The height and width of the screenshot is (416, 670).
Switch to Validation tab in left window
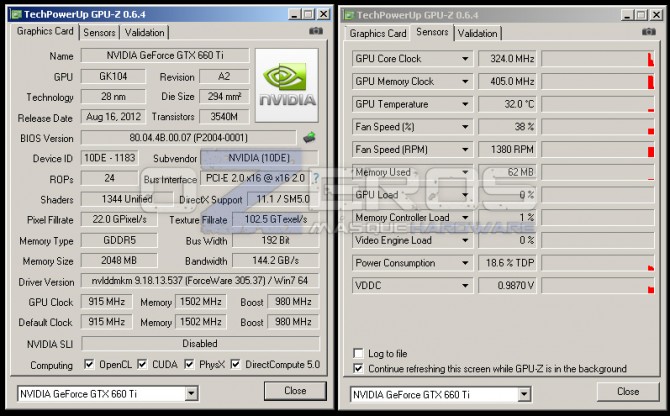144,32
